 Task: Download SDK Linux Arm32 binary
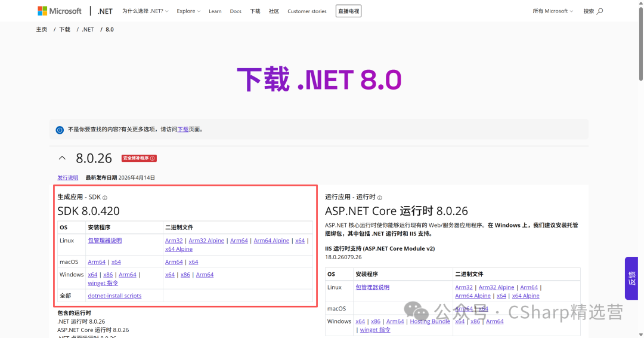tap(174, 241)
